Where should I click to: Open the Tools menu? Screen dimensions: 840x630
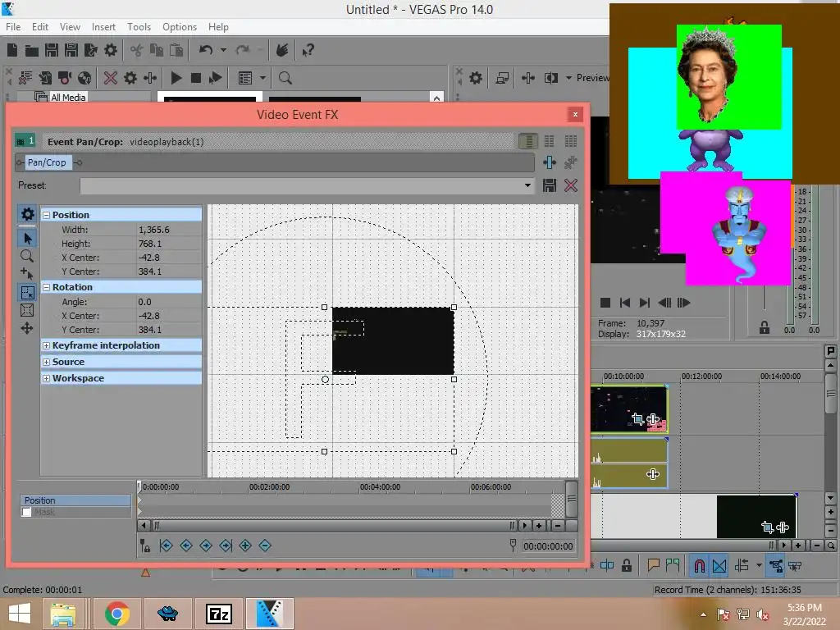click(x=139, y=27)
